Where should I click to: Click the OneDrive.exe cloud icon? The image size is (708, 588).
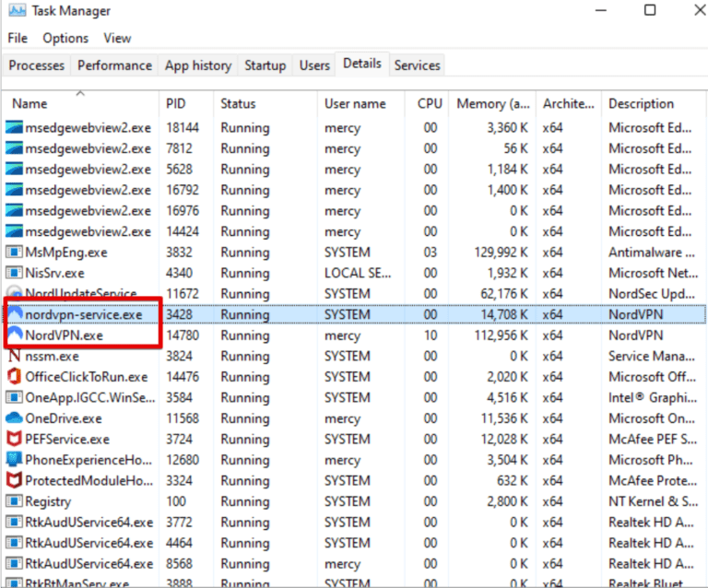14,418
